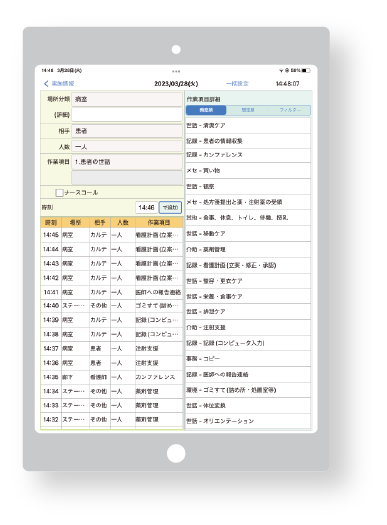Choose 世話 - 整容・更衣ケア from the list

[248, 281]
